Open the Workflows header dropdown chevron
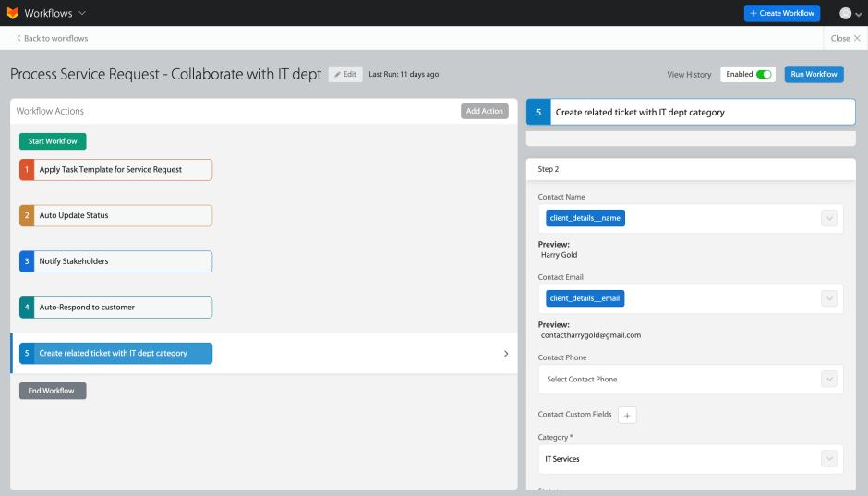868x496 pixels. (82, 13)
